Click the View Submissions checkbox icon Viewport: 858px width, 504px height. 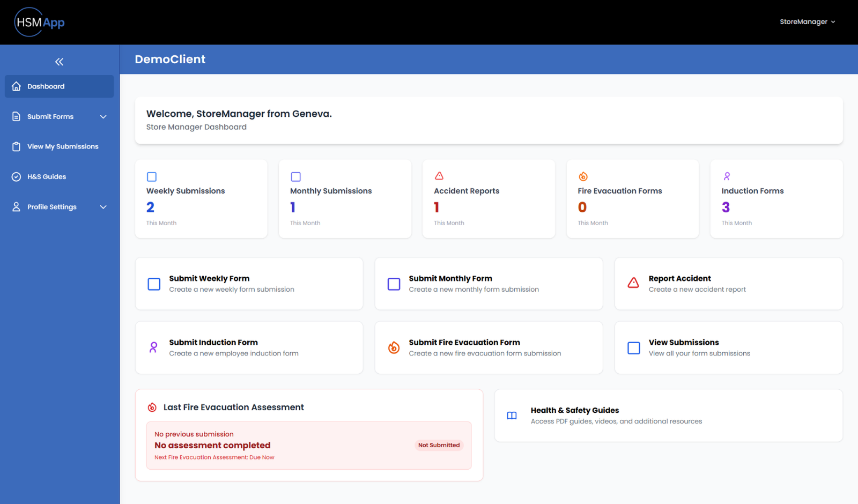(633, 347)
